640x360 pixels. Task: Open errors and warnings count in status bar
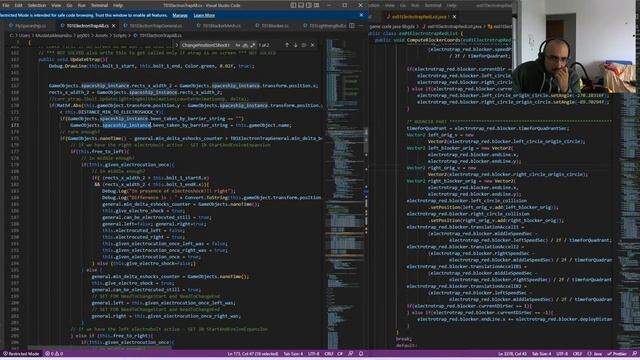pos(54,354)
